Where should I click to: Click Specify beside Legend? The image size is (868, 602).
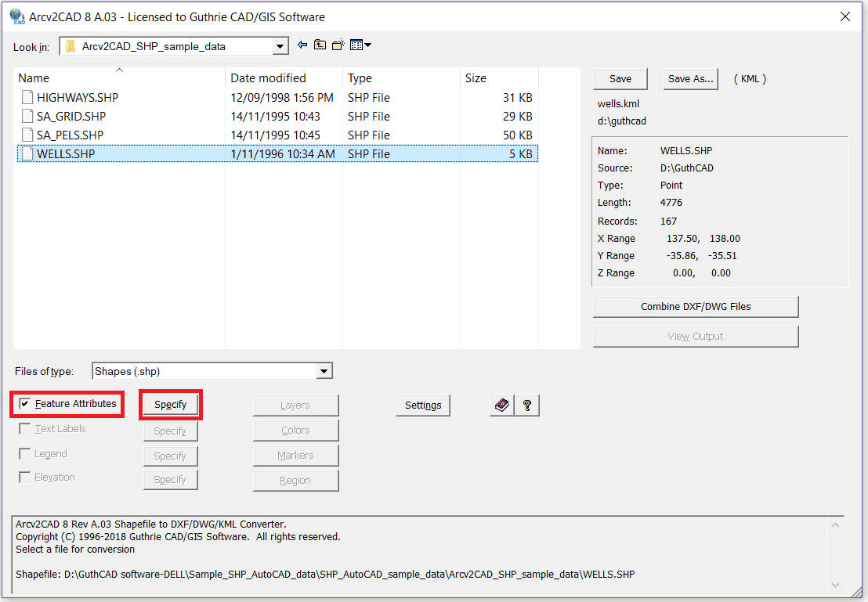point(171,456)
